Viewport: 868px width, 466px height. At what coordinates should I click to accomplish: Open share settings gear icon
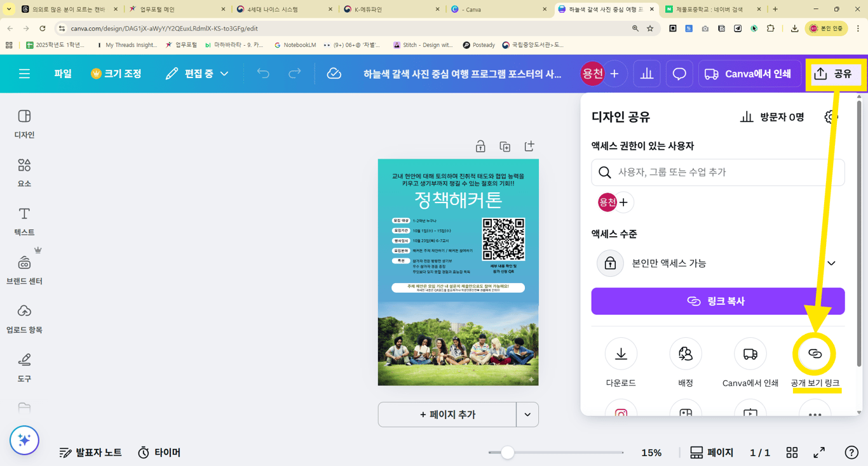[x=831, y=117]
